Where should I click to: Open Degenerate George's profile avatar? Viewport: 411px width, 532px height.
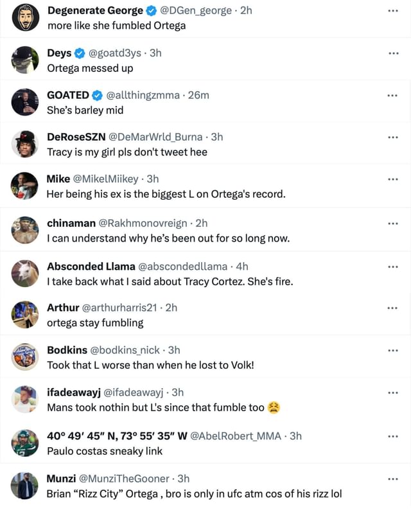point(24,17)
